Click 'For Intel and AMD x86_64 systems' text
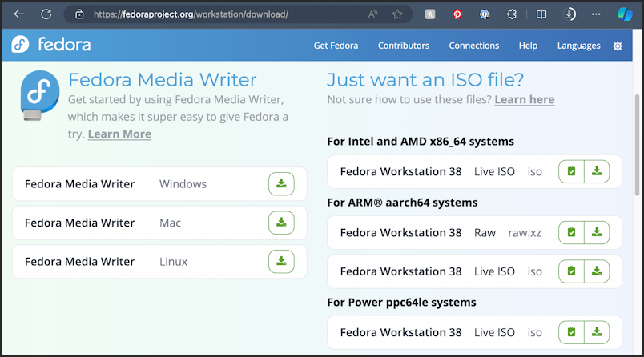Viewport: 644px width, 357px height. pos(421,142)
